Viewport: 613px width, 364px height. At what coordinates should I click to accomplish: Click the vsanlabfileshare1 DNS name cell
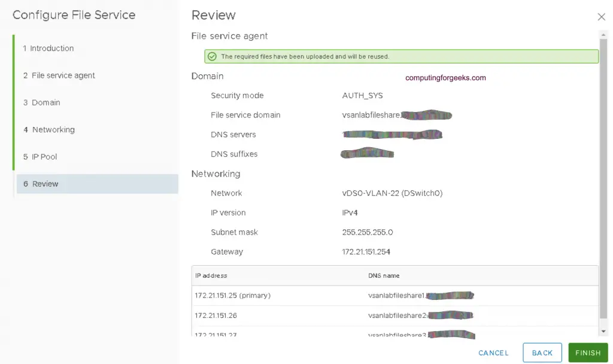coord(421,295)
